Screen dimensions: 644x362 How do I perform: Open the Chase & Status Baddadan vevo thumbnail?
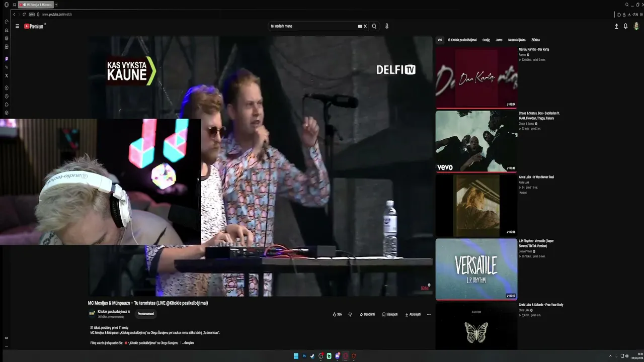pos(476,142)
